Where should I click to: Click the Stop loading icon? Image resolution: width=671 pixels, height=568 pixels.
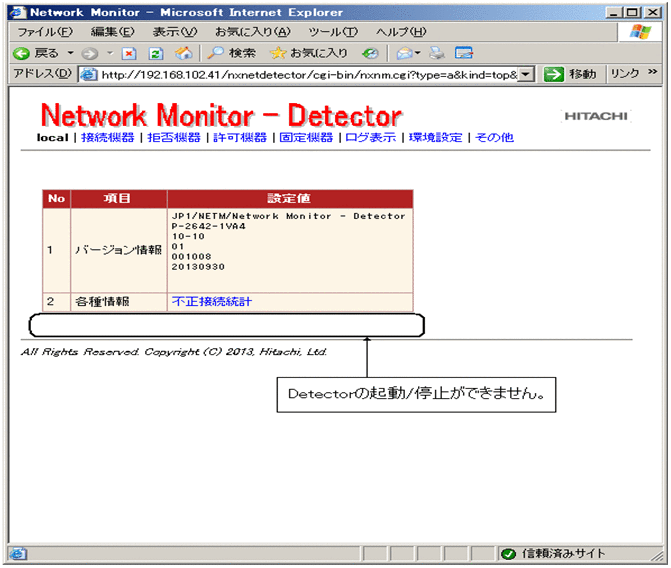pos(129,54)
